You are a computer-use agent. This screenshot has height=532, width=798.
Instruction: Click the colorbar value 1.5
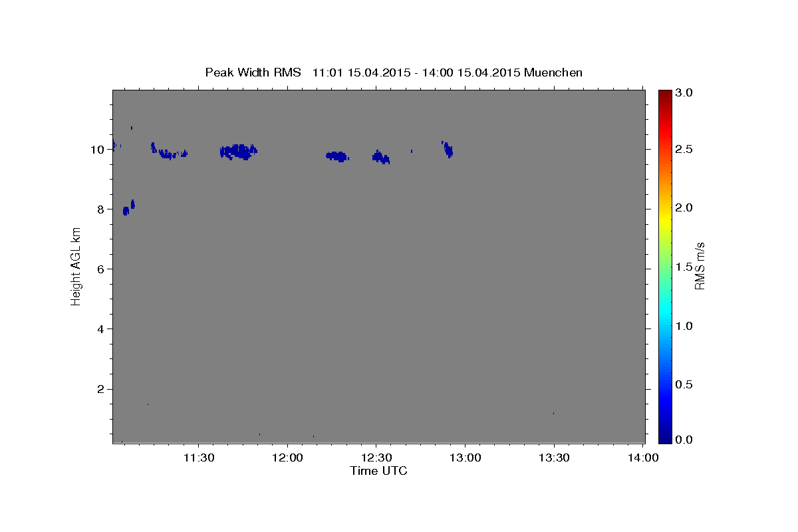(x=685, y=267)
